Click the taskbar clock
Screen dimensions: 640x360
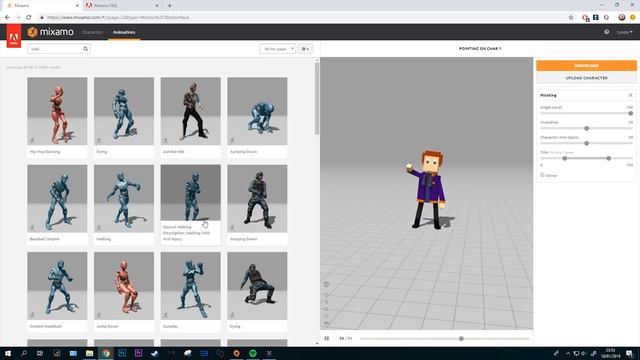[x=611, y=353]
